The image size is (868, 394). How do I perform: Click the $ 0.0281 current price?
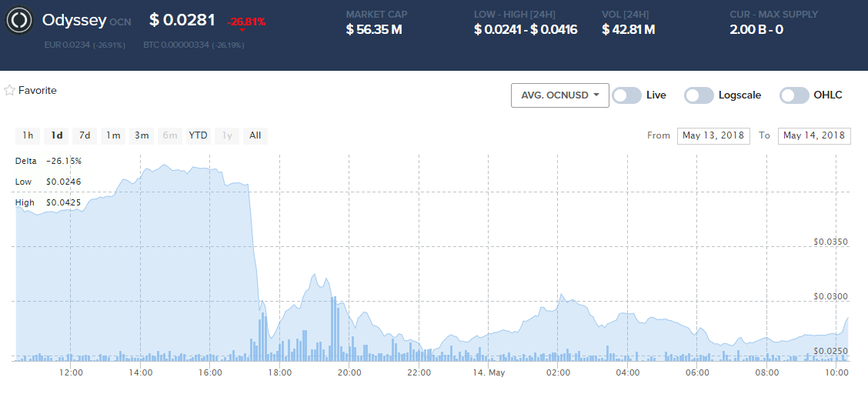pyautogui.click(x=182, y=20)
